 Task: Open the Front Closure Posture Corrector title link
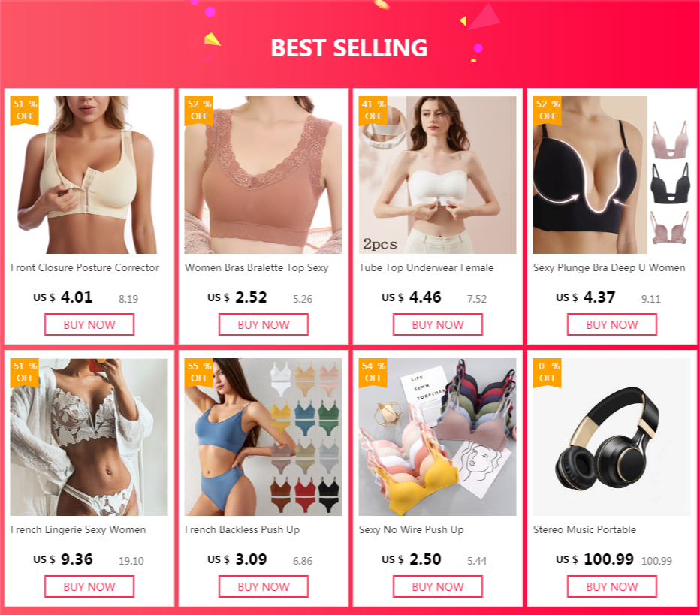pyautogui.click(x=85, y=268)
